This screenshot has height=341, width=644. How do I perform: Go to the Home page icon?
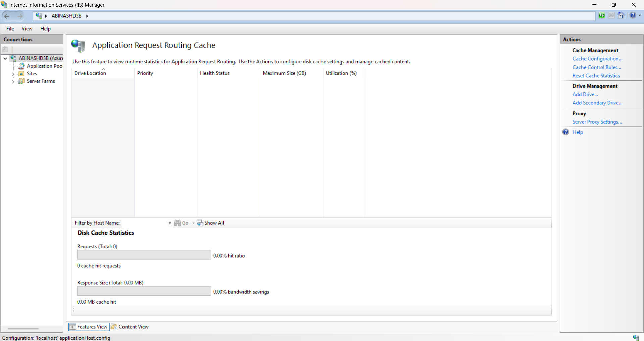tap(621, 15)
